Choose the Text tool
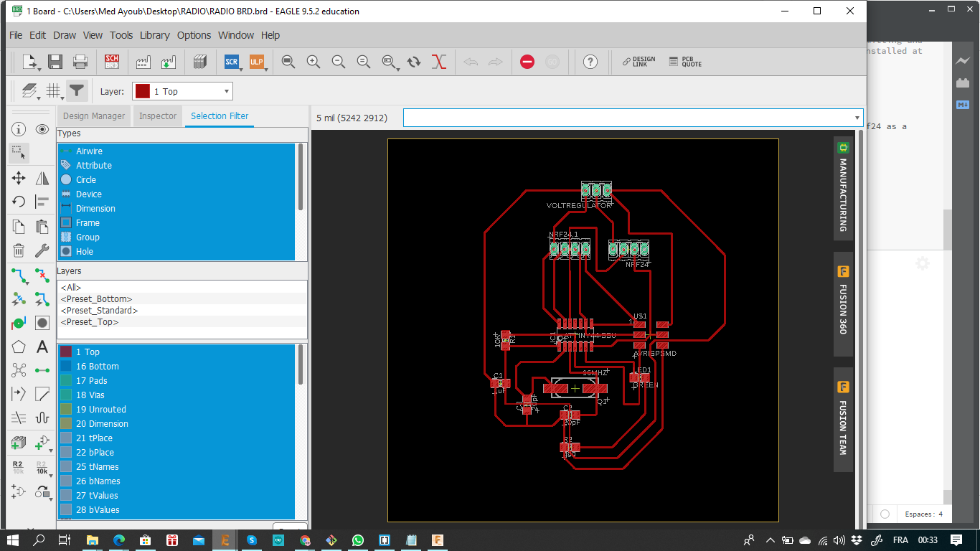 (42, 347)
